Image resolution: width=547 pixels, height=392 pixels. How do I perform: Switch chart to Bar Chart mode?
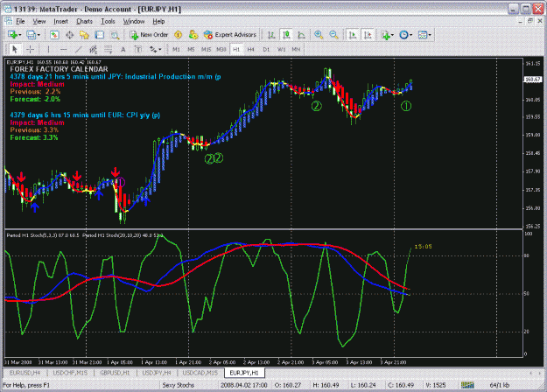[x=271, y=34]
